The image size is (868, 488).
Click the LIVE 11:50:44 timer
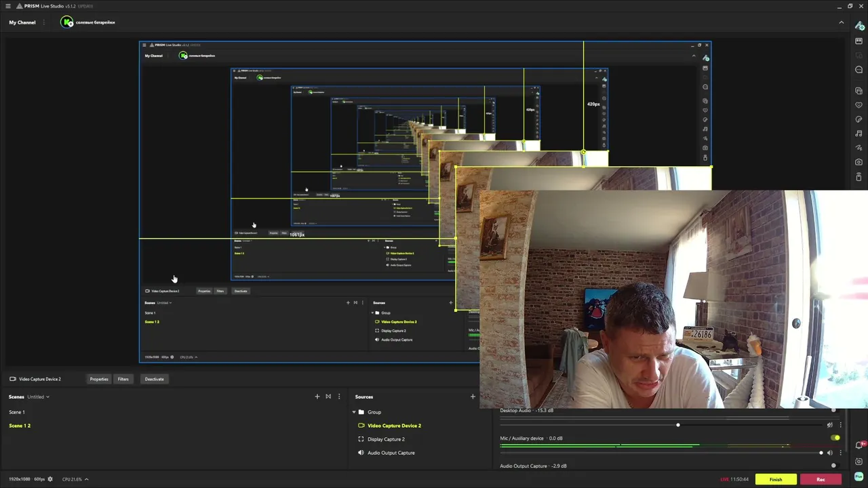tap(734, 479)
